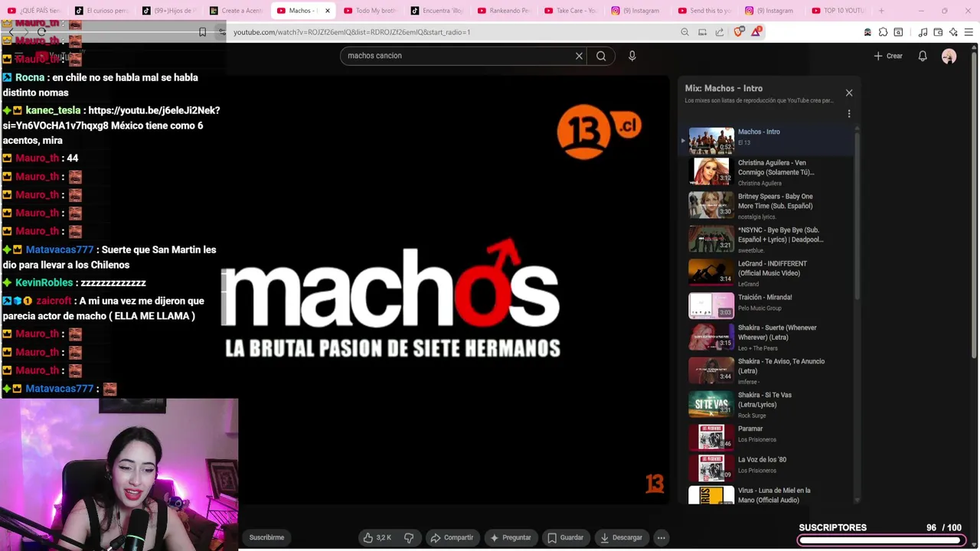Click the share icon in the address bar
The image size is (980, 551).
tap(720, 32)
